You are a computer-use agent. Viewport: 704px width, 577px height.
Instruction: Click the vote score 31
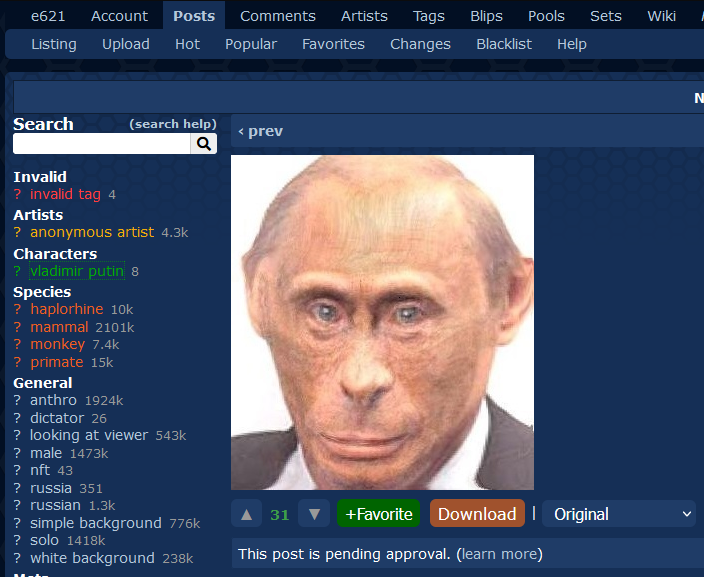pos(280,514)
